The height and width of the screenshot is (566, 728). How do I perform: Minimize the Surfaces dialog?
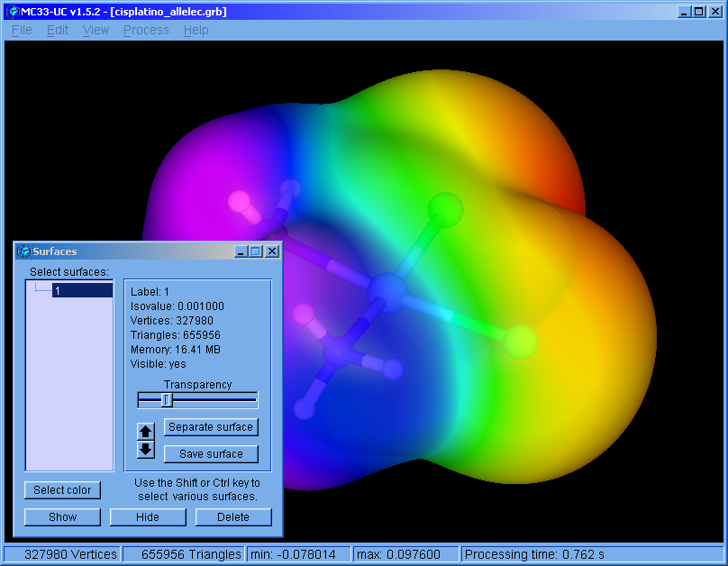click(241, 251)
